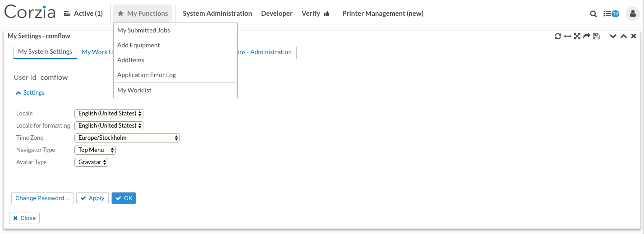Image resolution: width=644 pixels, height=234 pixels.
Task: Open the Active (1) menu
Action: (83, 14)
